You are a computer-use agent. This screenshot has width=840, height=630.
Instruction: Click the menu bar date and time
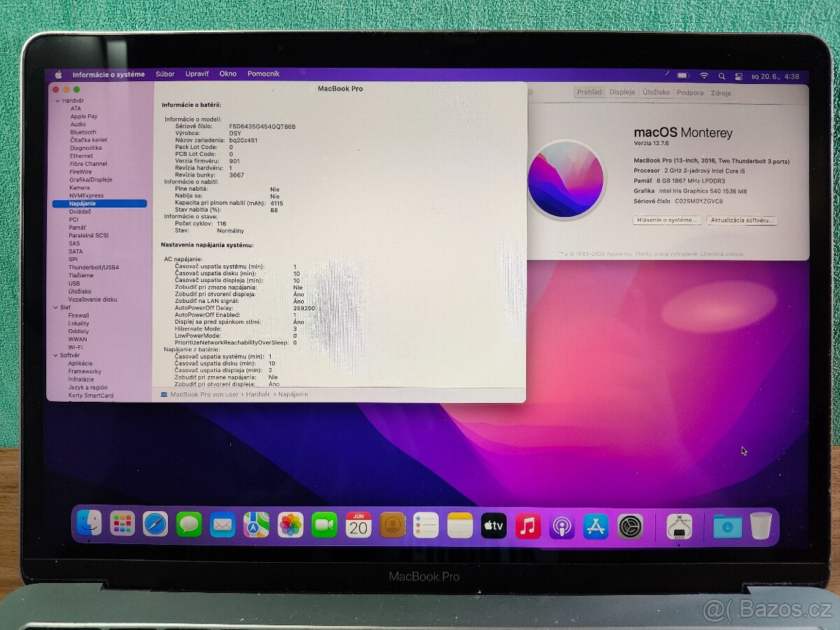(x=776, y=76)
